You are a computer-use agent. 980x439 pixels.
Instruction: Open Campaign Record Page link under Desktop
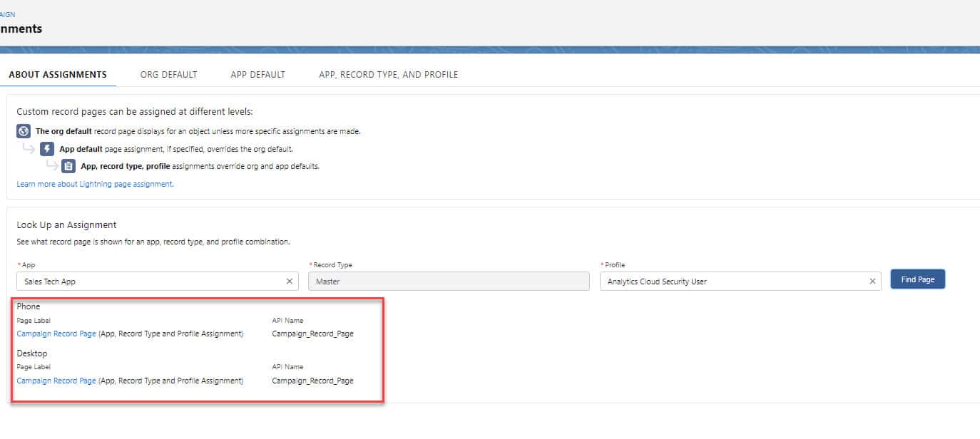[x=56, y=380]
